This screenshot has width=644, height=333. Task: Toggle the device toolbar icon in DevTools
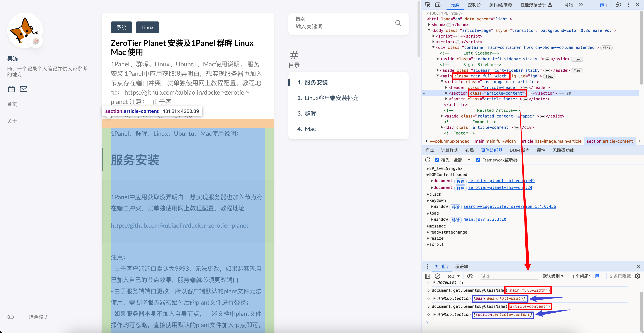point(438,5)
